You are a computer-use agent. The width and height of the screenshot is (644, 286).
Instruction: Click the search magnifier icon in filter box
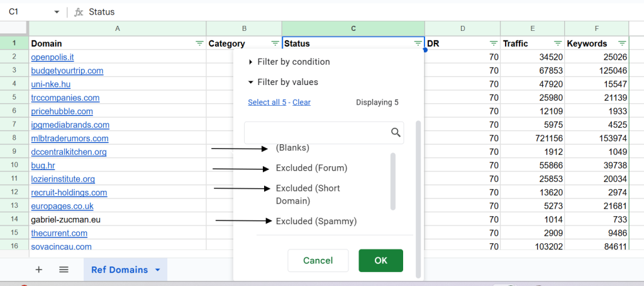point(396,132)
